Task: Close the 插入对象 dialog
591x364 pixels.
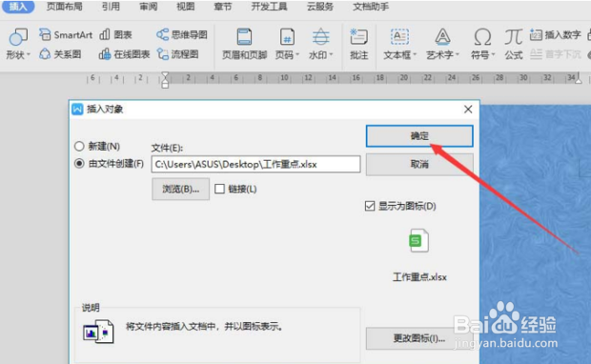Action: coord(468,110)
